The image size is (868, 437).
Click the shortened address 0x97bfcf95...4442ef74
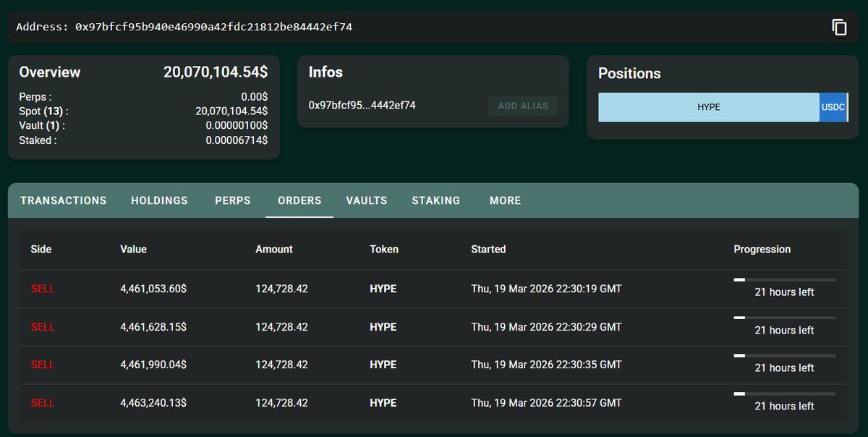(x=362, y=106)
